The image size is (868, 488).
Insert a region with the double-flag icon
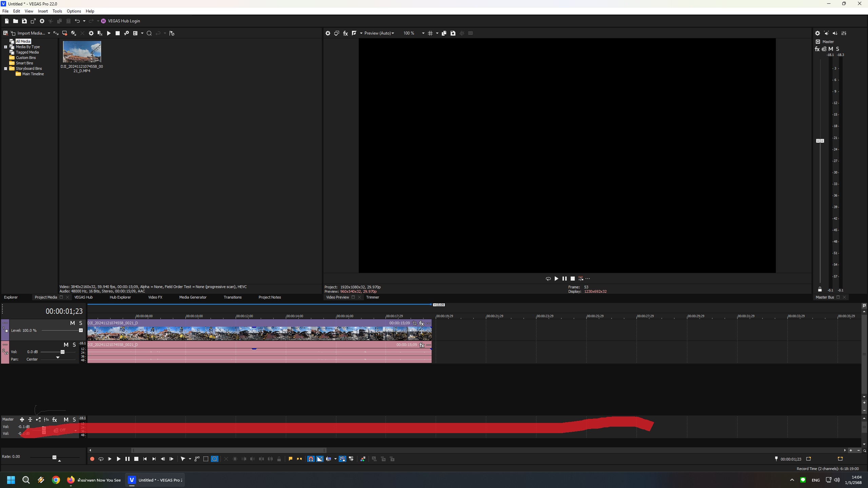(x=299, y=459)
